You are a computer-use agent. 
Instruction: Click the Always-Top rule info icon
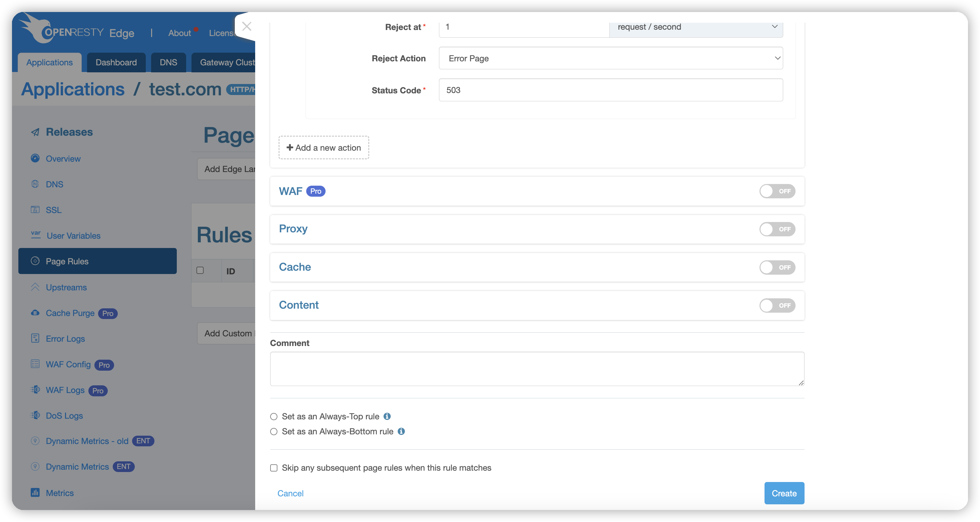click(x=387, y=416)
